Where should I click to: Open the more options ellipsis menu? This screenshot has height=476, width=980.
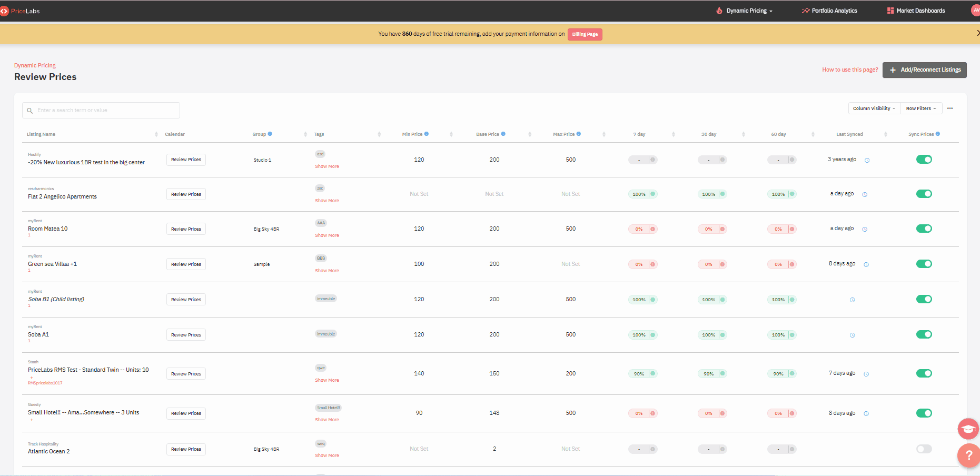click(x=950, y=108)
